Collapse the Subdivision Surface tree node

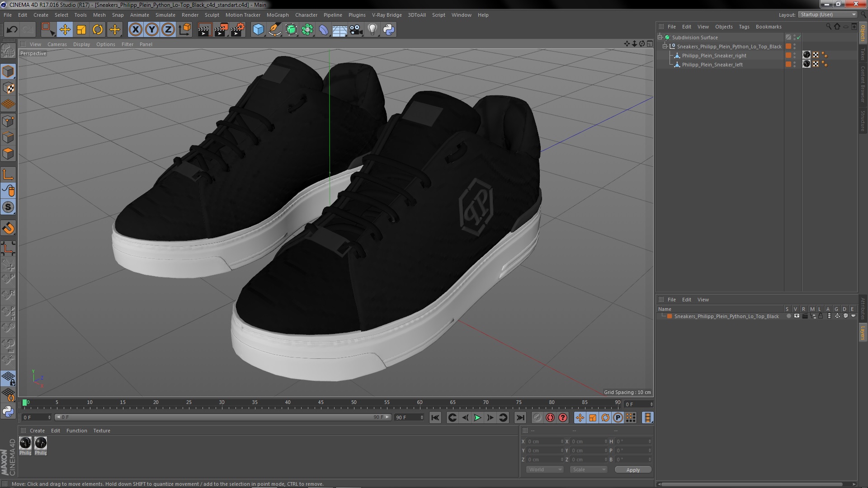point(660,38)
